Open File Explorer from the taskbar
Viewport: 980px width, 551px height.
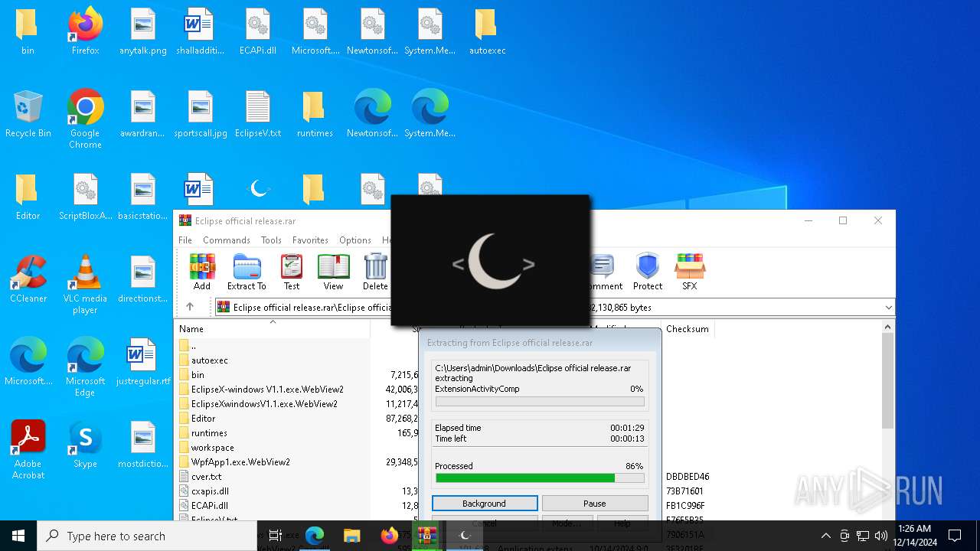point(351,536)
